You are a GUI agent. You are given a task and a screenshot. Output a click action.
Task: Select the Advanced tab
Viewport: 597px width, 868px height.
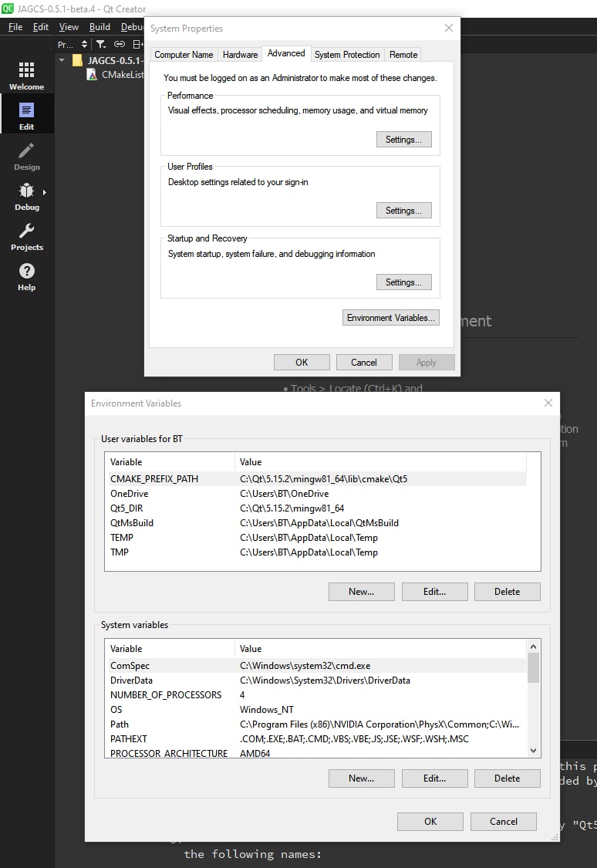[x=286, y=53]
